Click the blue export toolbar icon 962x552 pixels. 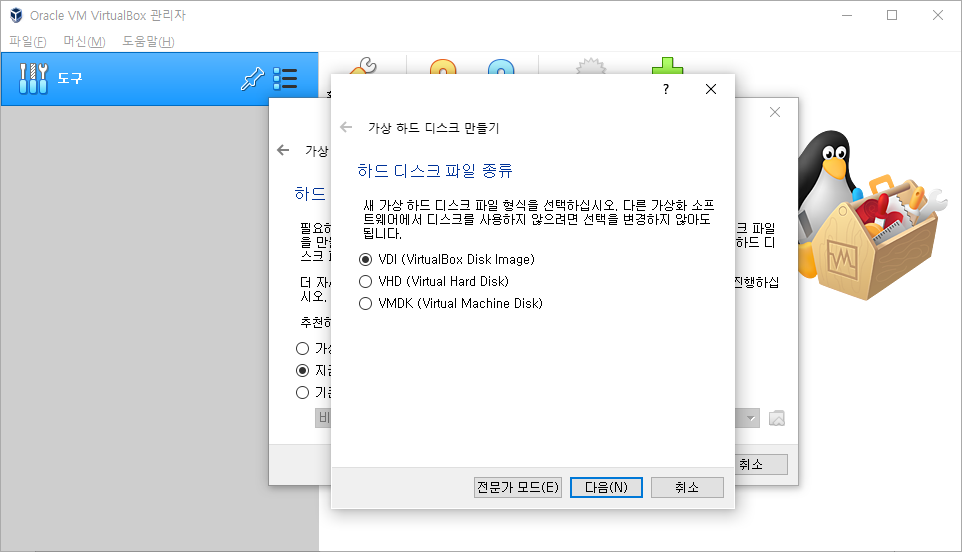point(501,67)
